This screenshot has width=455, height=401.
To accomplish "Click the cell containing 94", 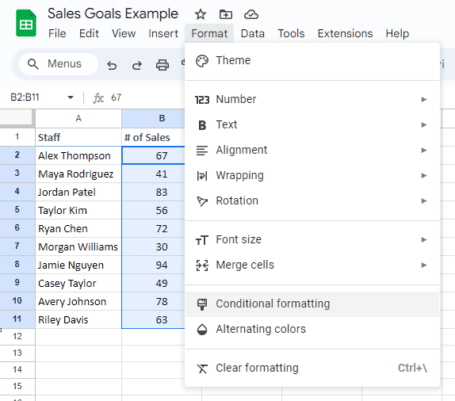I will click(153, 265).
